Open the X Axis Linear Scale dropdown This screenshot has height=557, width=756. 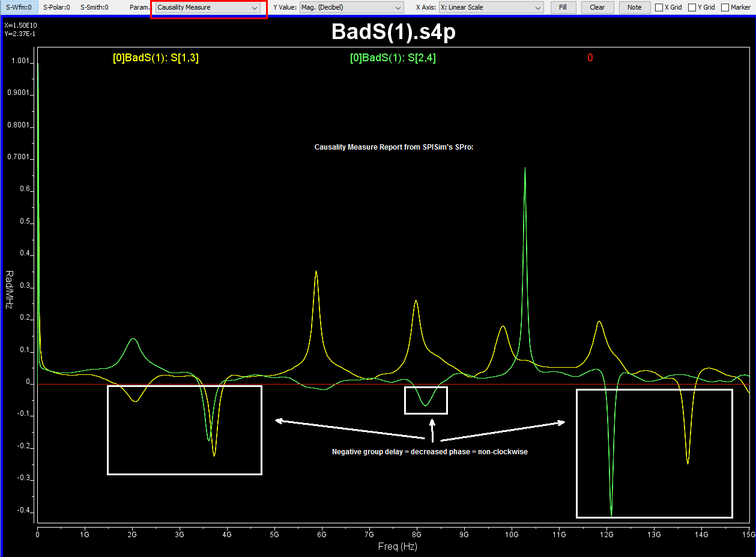[491, 8]
